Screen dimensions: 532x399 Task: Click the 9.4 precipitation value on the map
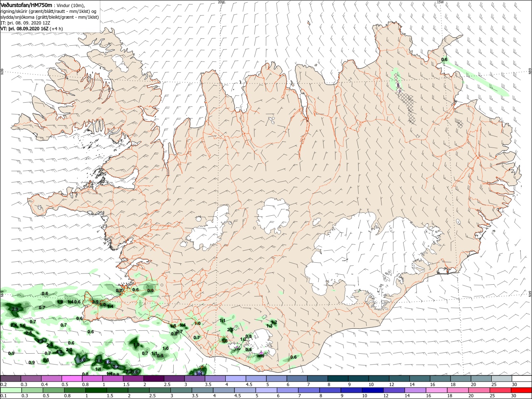pyautogui.click(x=199, y=373)
